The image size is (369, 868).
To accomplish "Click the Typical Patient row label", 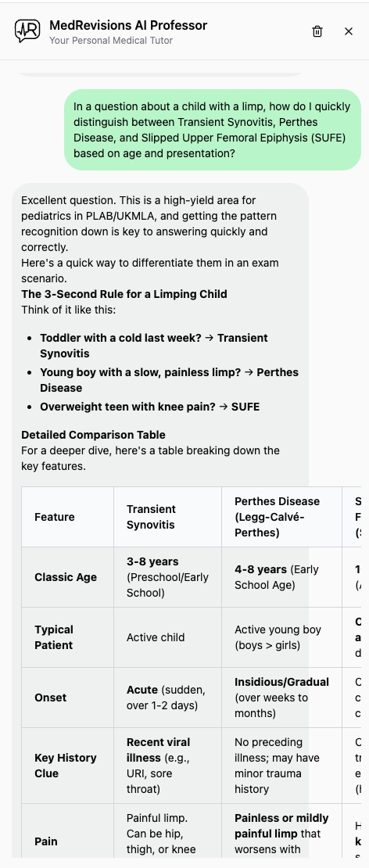I will tap(67, 637).
